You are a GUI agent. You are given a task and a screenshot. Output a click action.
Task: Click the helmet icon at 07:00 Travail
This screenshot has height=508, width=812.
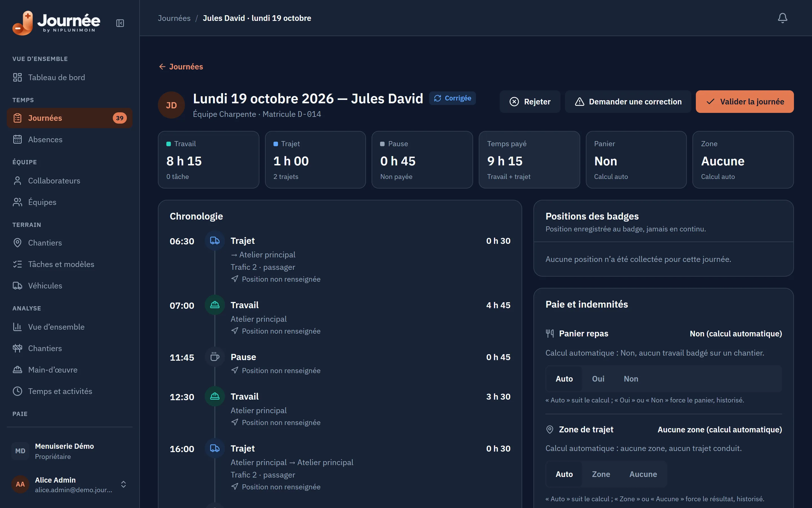215,305
